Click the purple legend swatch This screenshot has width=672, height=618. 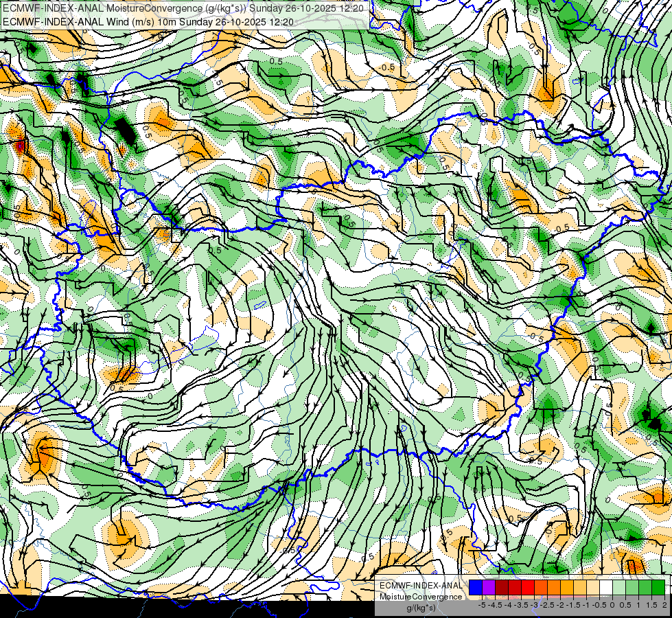[489, 588]
